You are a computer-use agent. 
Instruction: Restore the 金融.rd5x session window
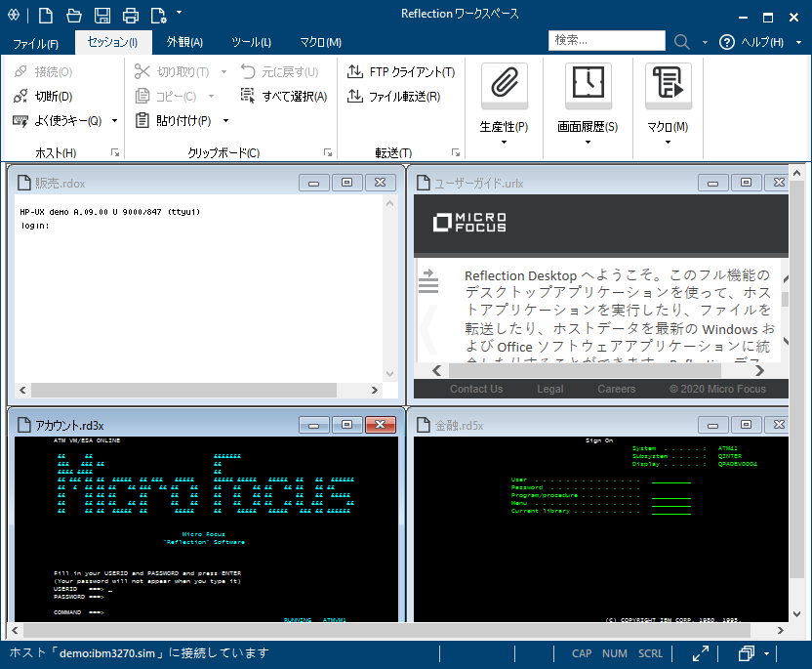pyautogui.click(x=747, y=425)
